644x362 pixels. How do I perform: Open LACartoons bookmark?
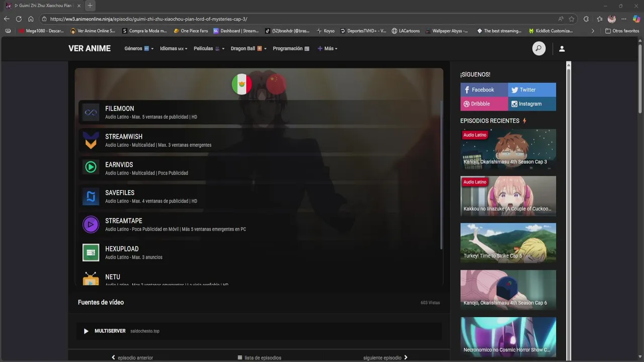point(406,31)
